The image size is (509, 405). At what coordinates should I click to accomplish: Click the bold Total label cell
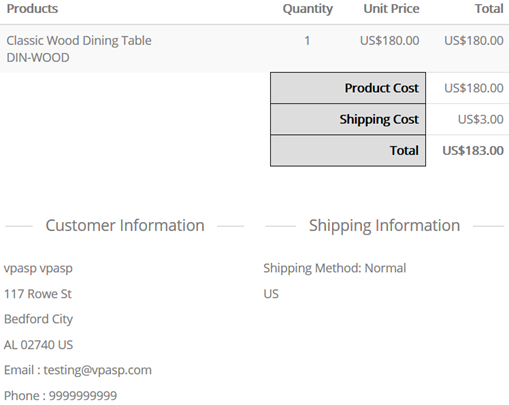[348, 150]
